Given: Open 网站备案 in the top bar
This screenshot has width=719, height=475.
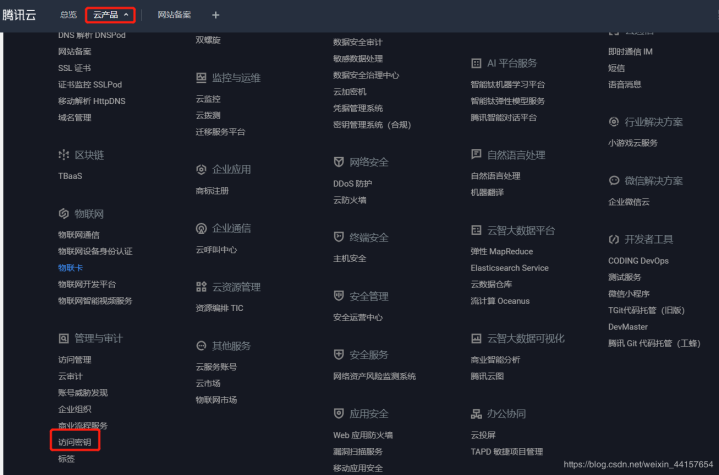Looking at the screenshot, I should [x=174, y=15].
